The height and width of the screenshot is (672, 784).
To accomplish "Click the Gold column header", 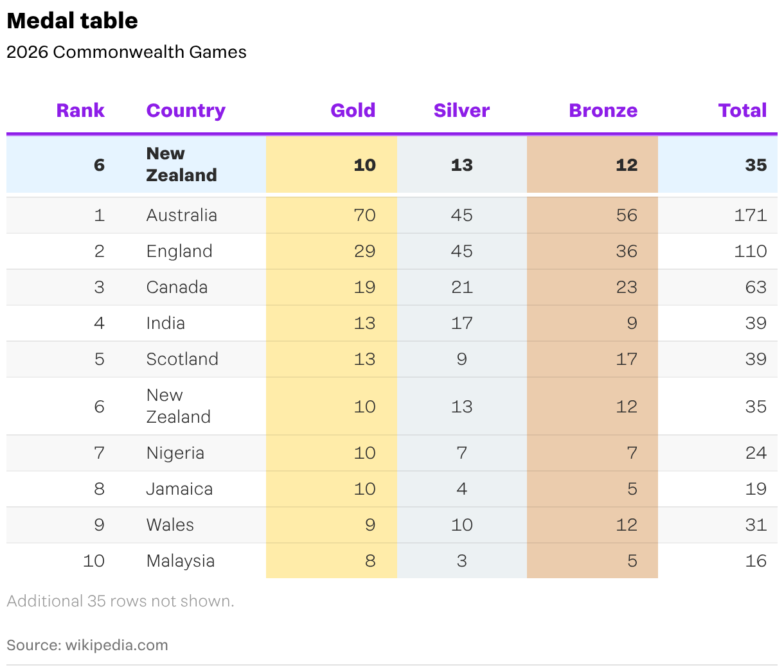I will tap(353, 111).
